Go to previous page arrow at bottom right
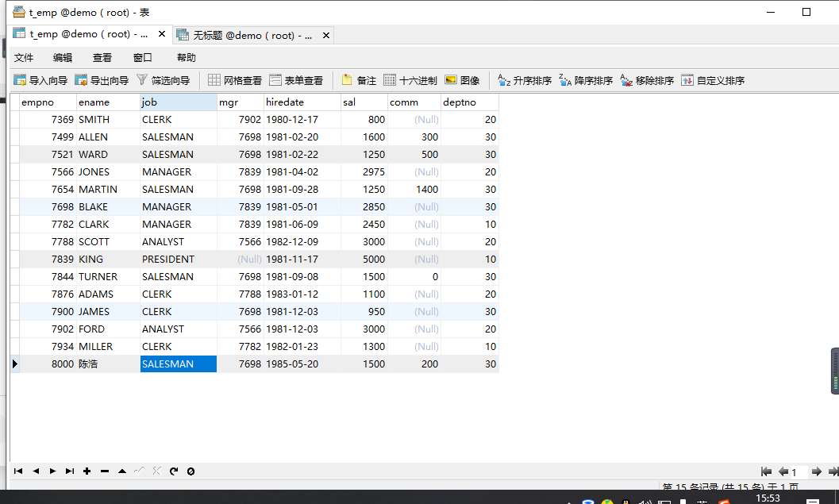This screenshot has height=504, width=839. [783, 471]
